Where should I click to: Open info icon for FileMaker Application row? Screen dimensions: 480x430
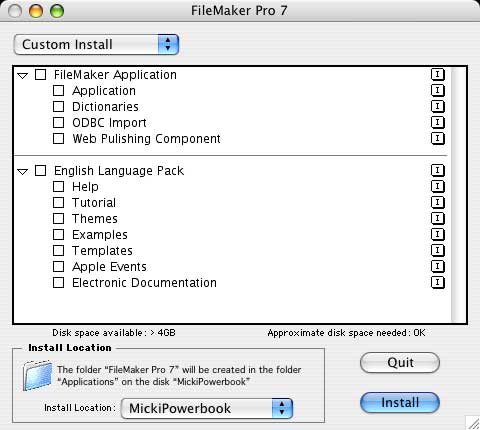[438, 74]
